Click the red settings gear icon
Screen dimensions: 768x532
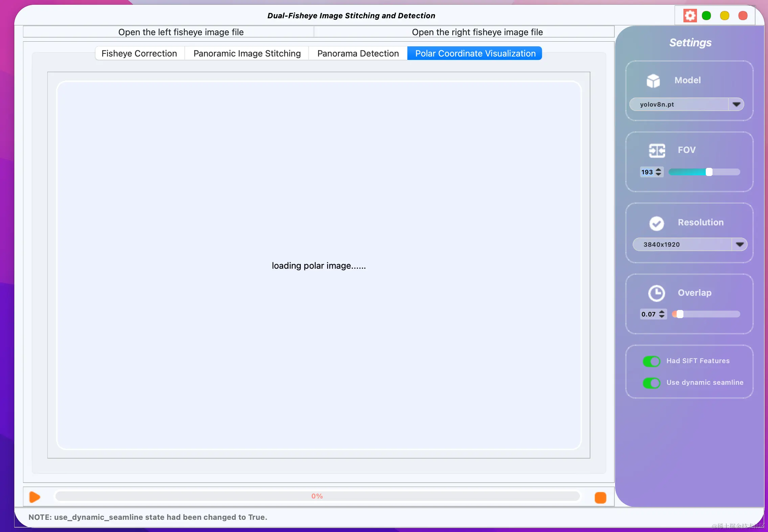click(x=690, y=16)
